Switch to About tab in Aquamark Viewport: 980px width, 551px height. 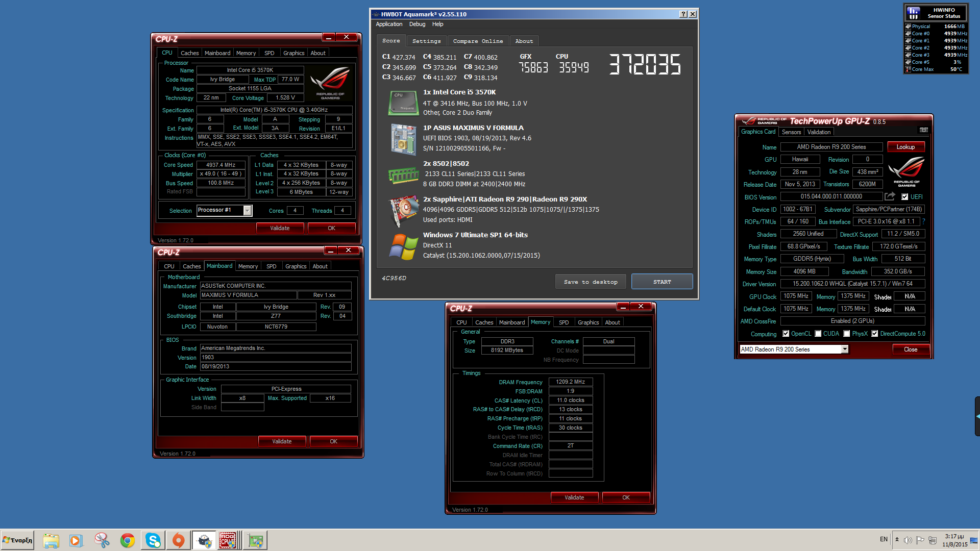(x=524, y=41)
